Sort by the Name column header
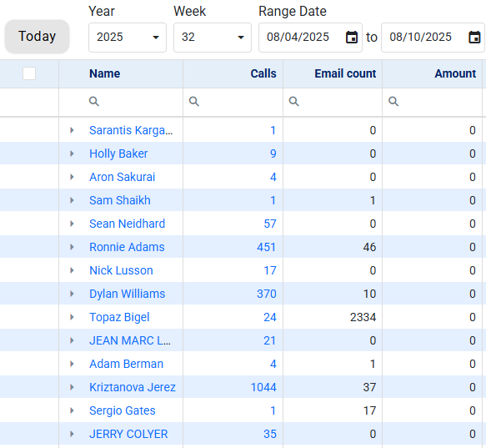This screenshot has height=448, width=486. 105,73
